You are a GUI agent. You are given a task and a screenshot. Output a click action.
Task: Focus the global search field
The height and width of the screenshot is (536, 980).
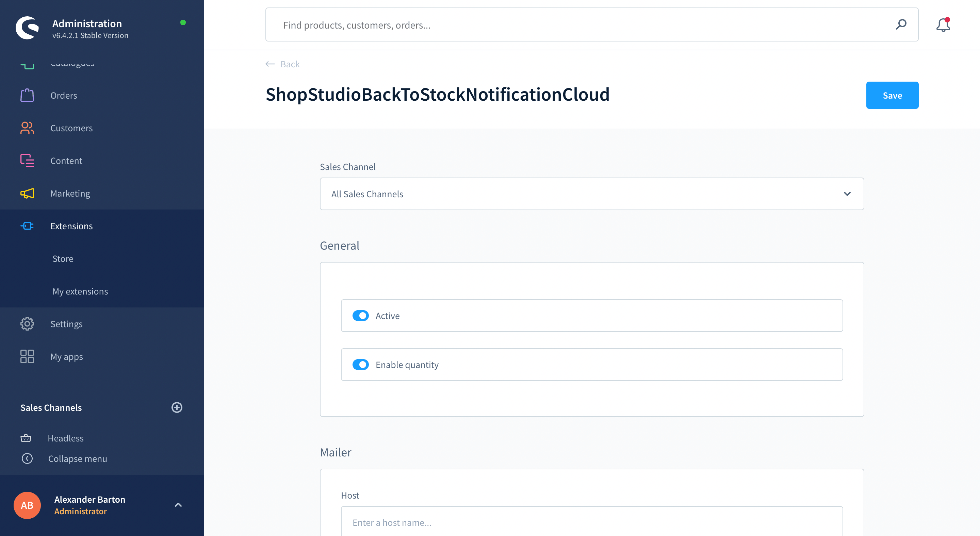(592, 25)
